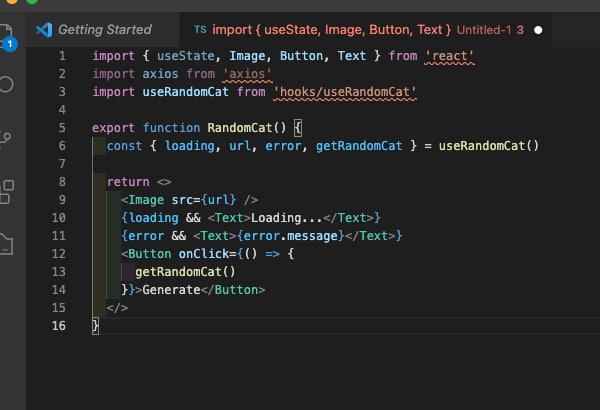Click the 'react' import string

tap(449, 56)
